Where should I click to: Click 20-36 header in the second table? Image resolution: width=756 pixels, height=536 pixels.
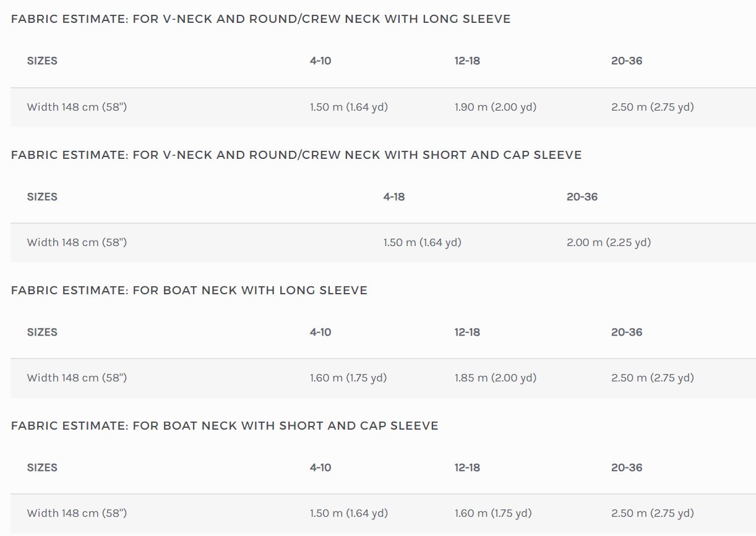click(x=582, y=197)
